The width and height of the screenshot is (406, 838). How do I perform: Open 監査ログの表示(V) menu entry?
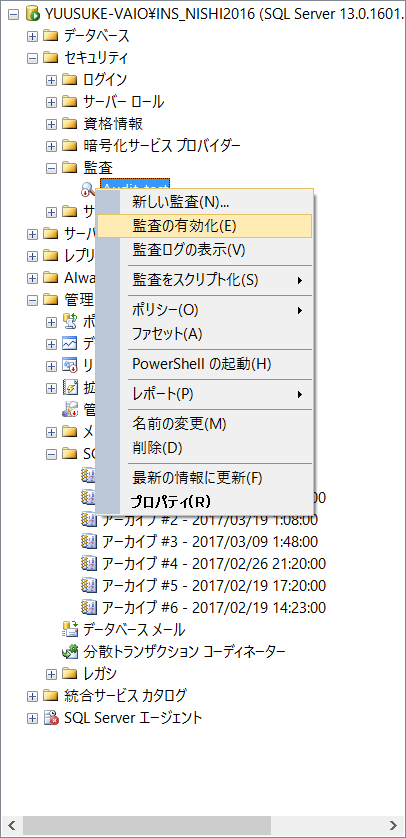pos(204,250)
